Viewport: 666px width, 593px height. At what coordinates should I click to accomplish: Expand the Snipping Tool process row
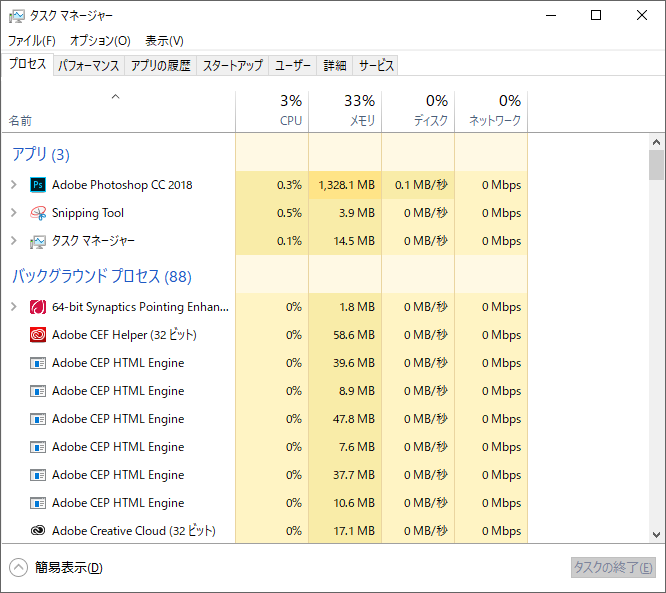pos(14,213)
